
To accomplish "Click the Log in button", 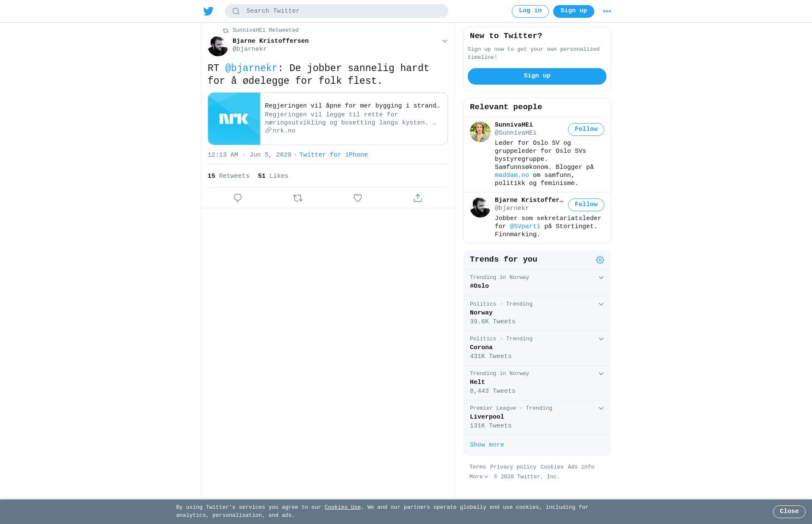I will point(530,11).
